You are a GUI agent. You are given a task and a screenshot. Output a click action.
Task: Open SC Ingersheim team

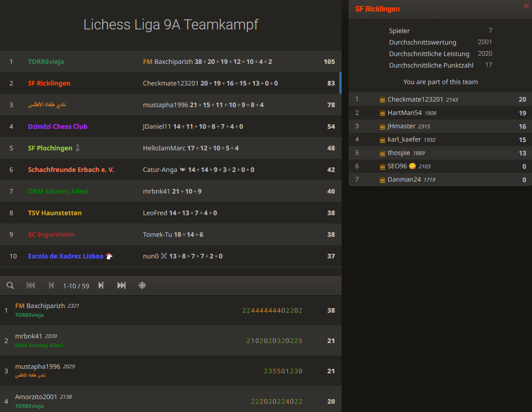coord(51,235)
